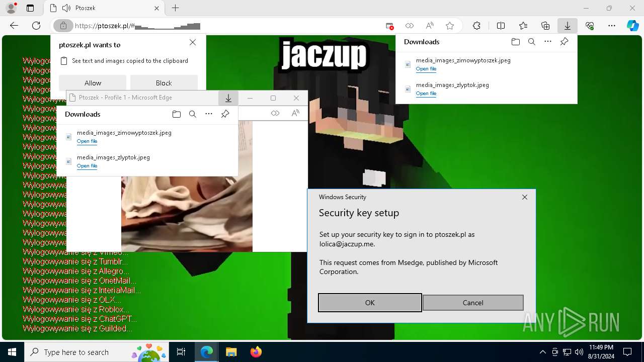View site information lock icon
Viewport: 644px width, 362px height.
[x=63, y=26]
